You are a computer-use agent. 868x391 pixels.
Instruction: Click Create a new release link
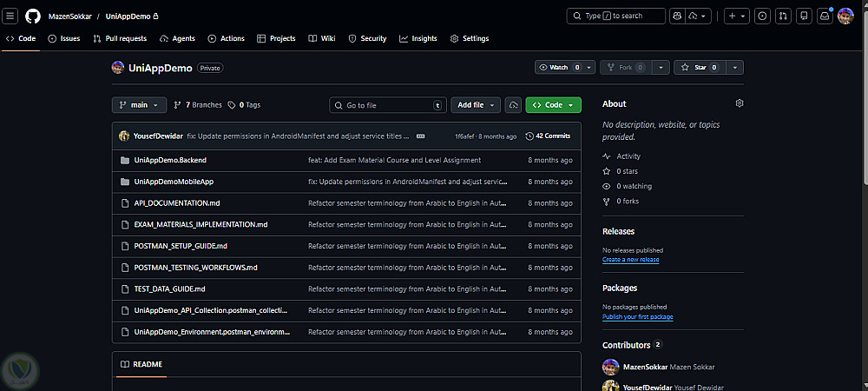pos(630,259)
